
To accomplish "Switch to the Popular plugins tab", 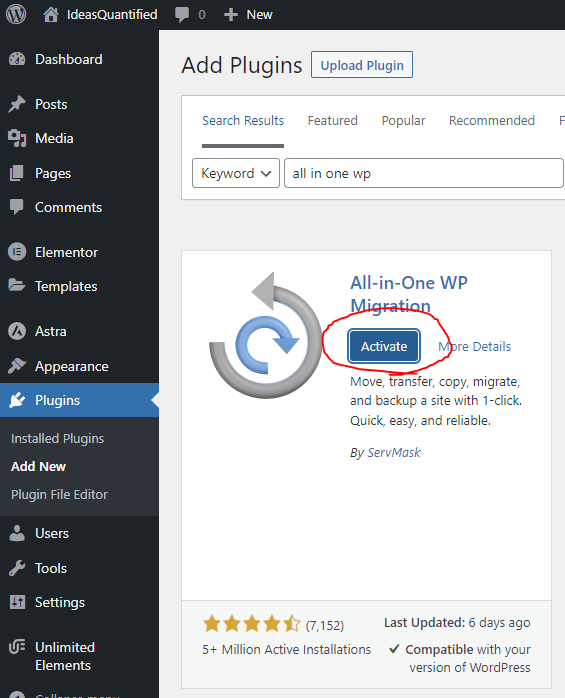I will pos(403,121).
